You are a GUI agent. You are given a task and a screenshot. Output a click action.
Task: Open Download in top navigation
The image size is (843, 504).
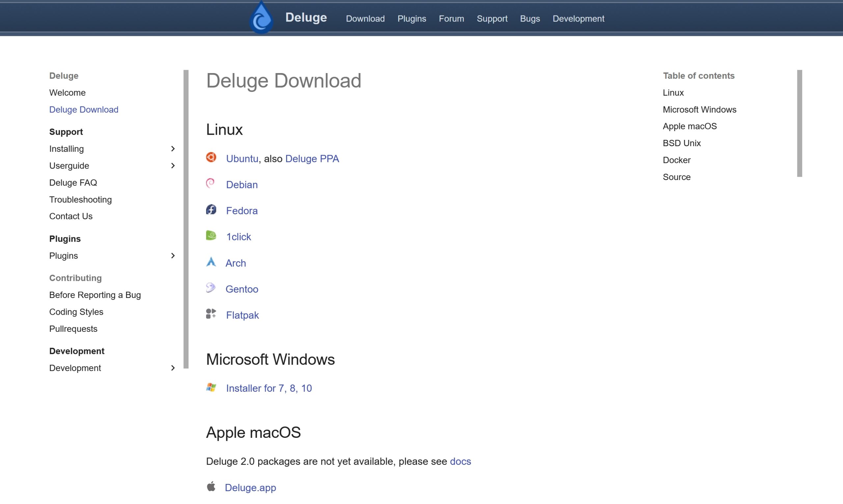[x=365, y=19]
